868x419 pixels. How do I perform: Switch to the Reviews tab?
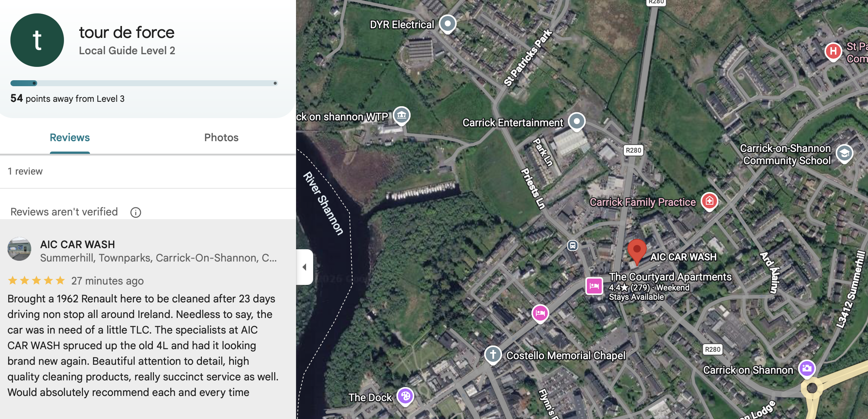pyautogui.click(x=70, y=137)
